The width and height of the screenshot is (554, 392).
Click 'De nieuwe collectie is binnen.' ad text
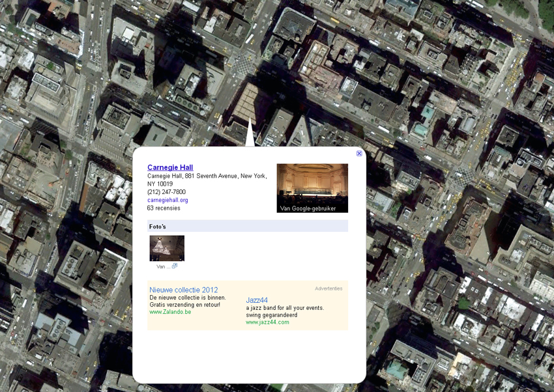(x=188, y=298)
